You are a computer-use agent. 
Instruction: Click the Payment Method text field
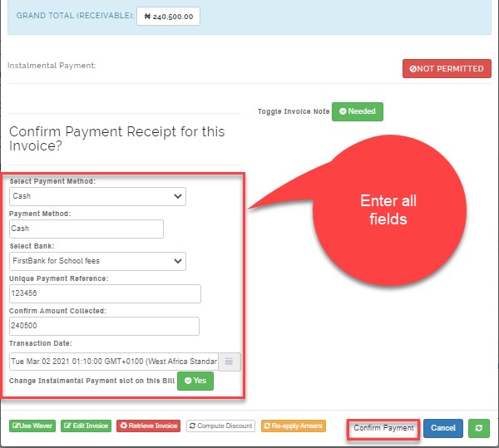click(x=86, y=229)
